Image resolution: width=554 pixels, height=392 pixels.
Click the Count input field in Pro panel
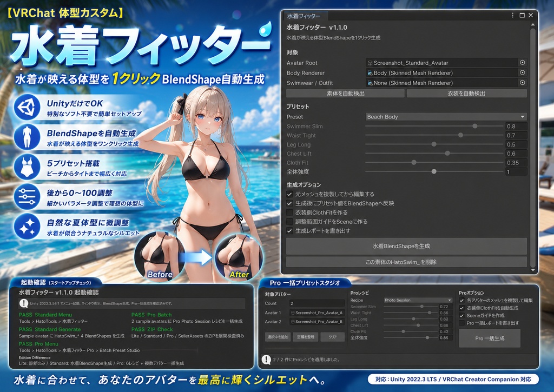click(x=317, y=303)
